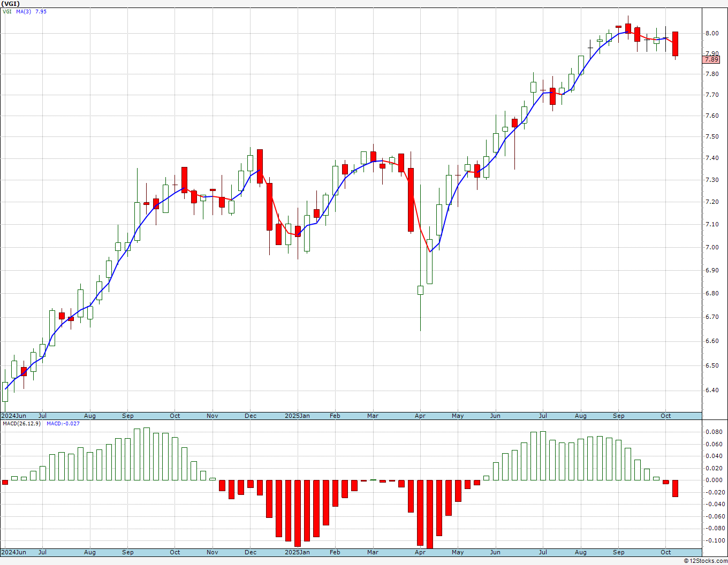Choose the 6.50 price axis label
Image resolution: width=728 pixels, height=565 pixels.
(711, 365)
